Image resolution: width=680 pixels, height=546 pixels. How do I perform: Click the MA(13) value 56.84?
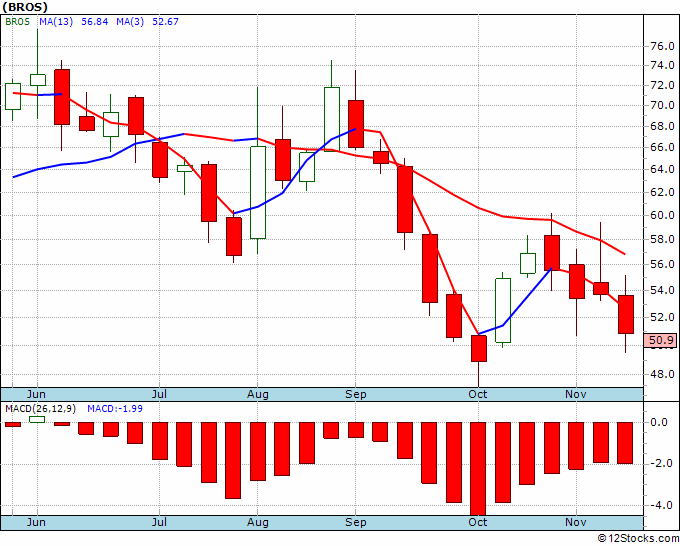click(95, 22)
